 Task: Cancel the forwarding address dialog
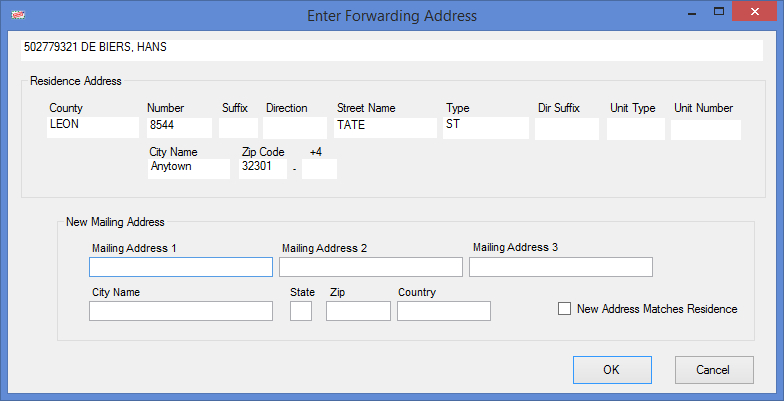click(x=714, y=370)
